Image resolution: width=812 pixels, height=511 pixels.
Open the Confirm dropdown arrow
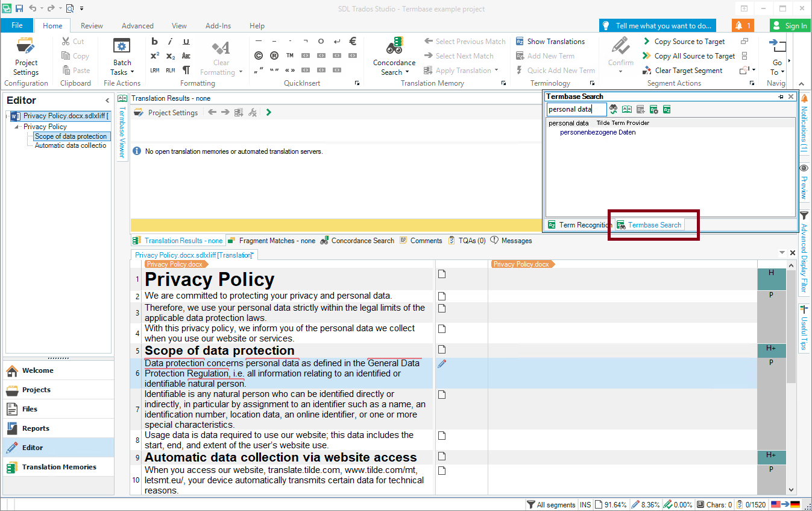click(x=620, y=72)
